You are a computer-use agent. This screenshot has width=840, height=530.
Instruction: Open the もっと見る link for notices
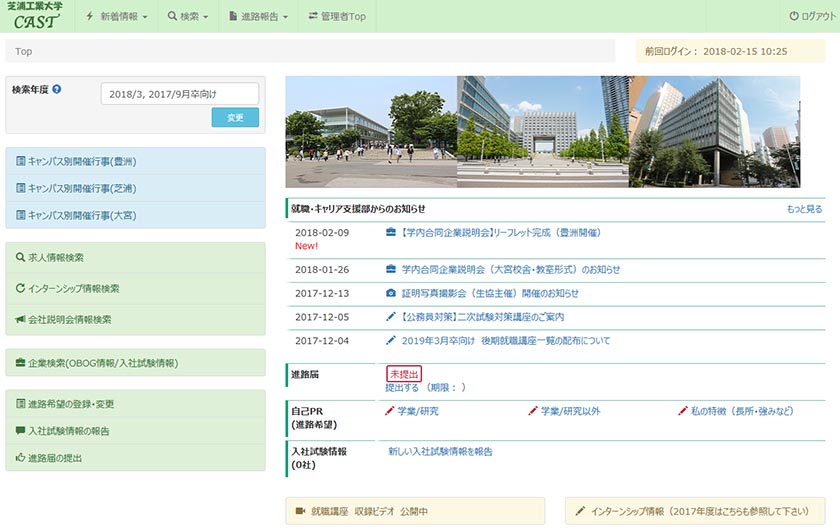click(804, 209)
